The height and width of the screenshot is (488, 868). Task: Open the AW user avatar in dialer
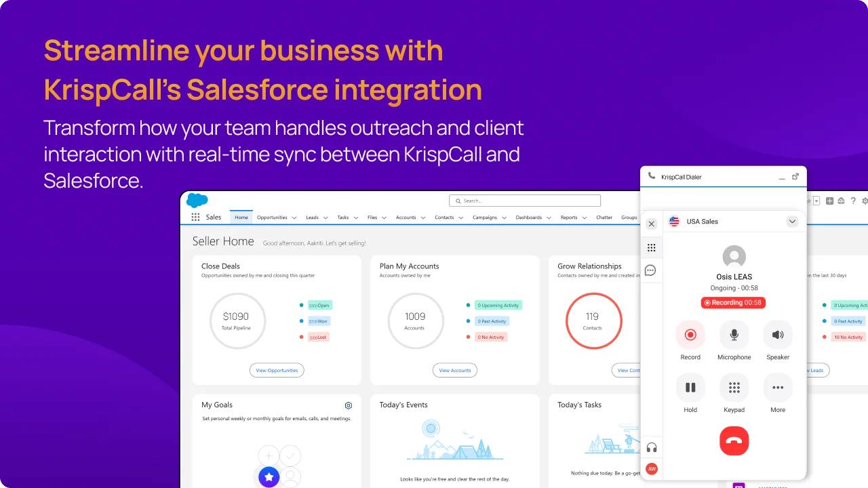click(652, 468)
